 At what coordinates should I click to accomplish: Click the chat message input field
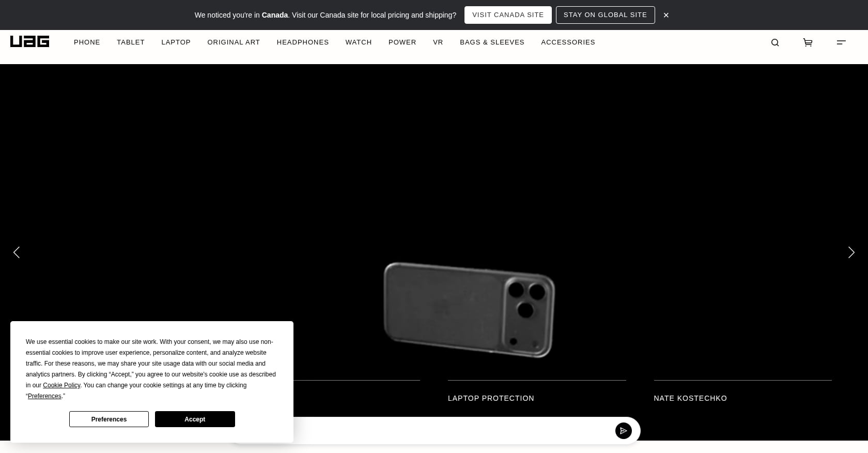tap(450, 431)
